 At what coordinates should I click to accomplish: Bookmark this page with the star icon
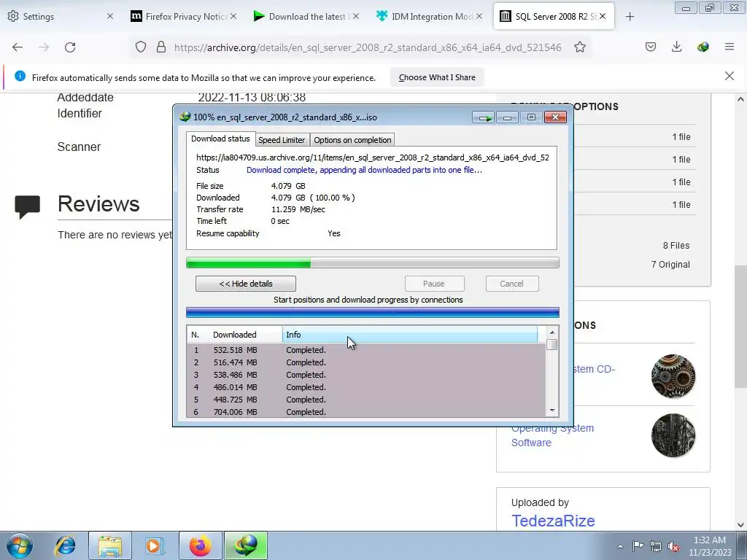pos(580,47)
